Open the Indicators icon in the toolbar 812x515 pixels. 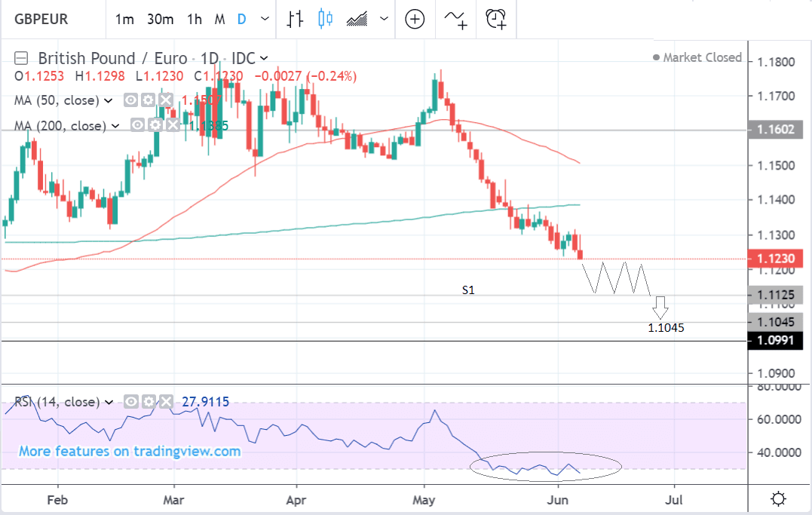coord(455,20)
